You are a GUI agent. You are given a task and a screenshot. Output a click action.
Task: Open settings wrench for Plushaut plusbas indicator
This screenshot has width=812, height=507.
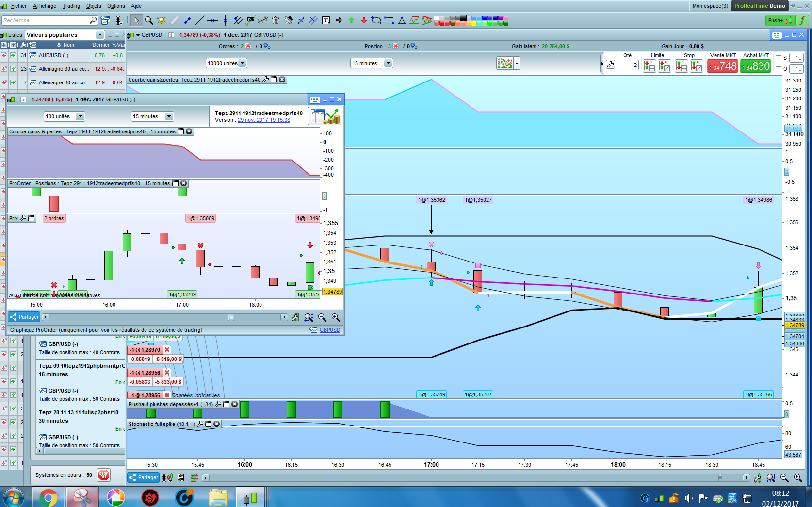pyautogui.click(x=218, y=404)
